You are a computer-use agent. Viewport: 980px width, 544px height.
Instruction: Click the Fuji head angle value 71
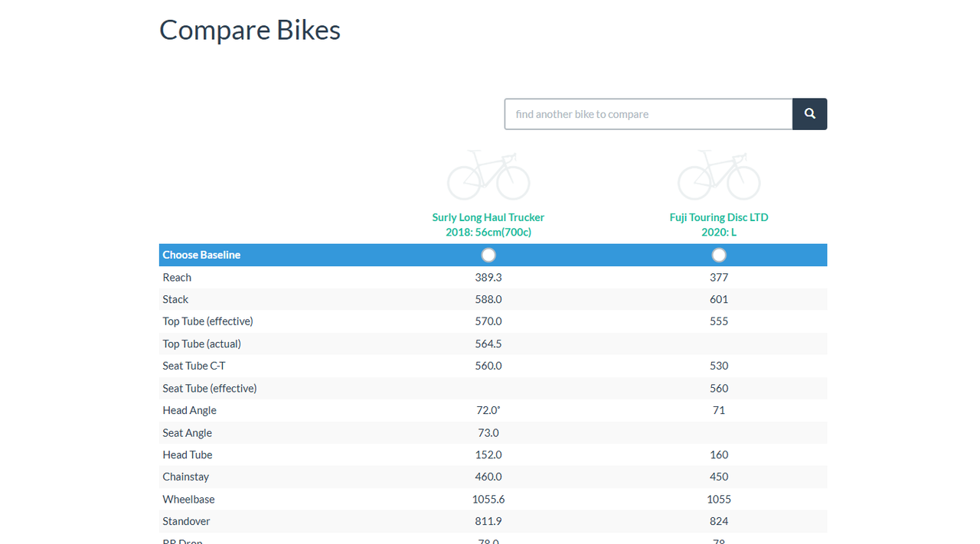(x=719, y=410)
